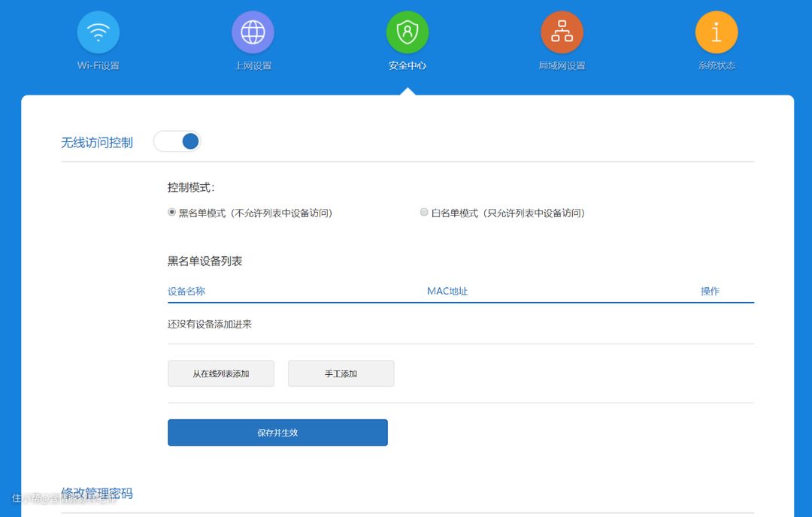Disable the 无线访问控制 toggle switch
812x517 pixels.
(x=177, y=141)
